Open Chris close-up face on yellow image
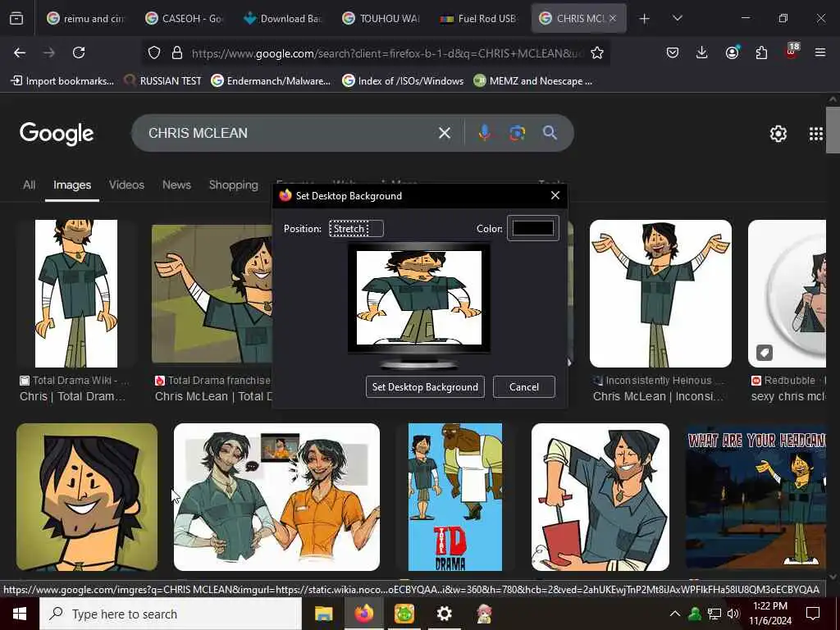Viewport: 840px width, 630px height. tap(87, 497)
